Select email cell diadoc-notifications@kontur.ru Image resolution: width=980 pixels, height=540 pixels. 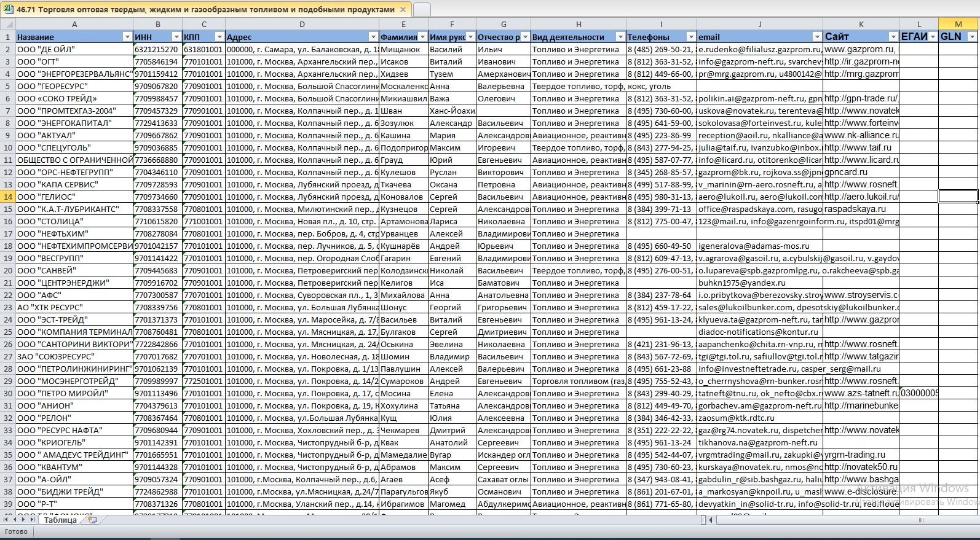[x=760, y=332]
